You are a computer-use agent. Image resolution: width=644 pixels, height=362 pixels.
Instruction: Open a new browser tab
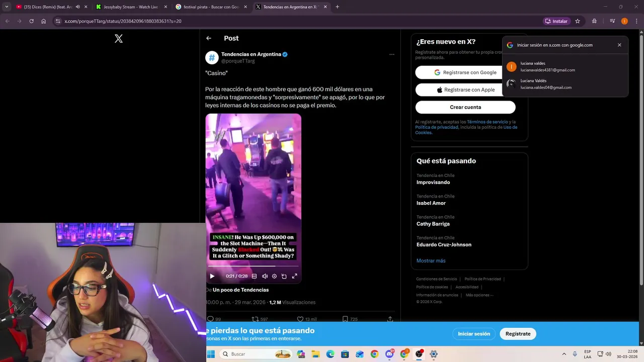(337, 7)
